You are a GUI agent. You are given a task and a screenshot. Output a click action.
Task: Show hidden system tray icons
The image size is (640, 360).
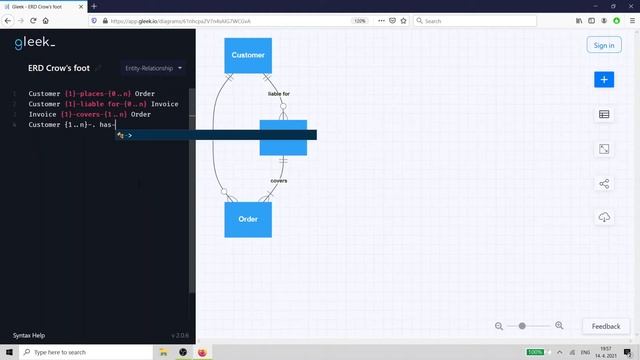pyautogui.click(x=560, y=352)
